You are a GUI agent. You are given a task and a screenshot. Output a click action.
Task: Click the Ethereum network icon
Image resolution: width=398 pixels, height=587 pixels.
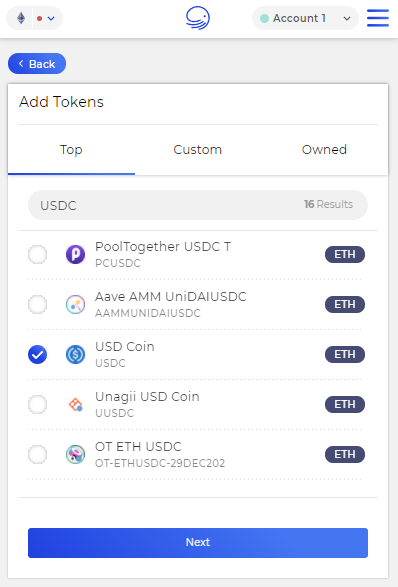(21, 18)
